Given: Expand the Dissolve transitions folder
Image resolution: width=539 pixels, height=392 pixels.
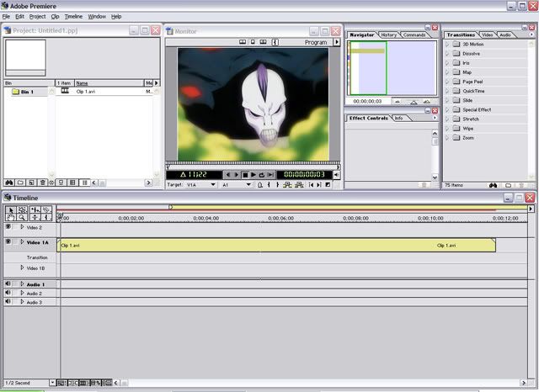Looking at the screenshot, I should pos(447,54).
